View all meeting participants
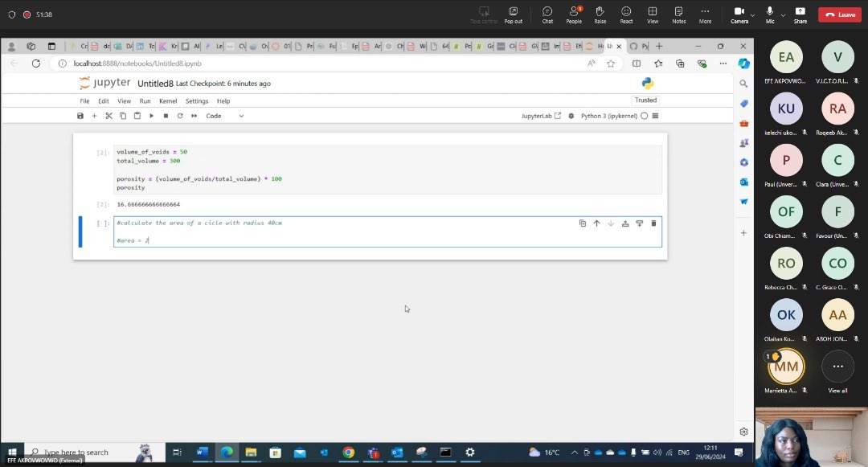The height and width of the screenshot is (467, 868). pos(837,371)
